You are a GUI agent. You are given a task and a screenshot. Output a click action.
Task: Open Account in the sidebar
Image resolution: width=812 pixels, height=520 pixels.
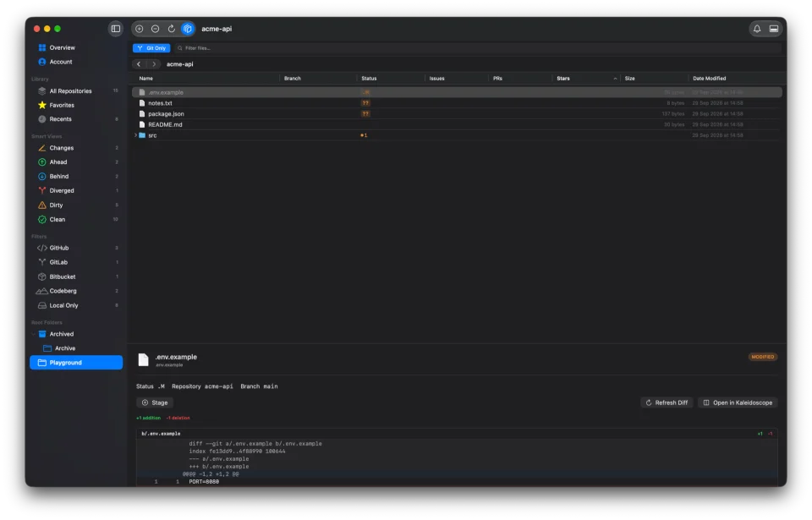click(x=75, y=62)
